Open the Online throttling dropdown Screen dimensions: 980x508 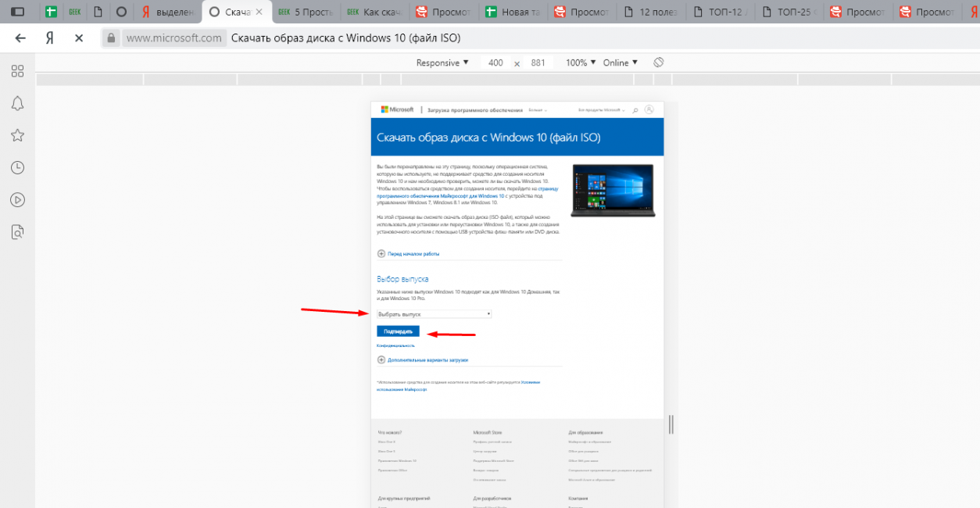620,63
